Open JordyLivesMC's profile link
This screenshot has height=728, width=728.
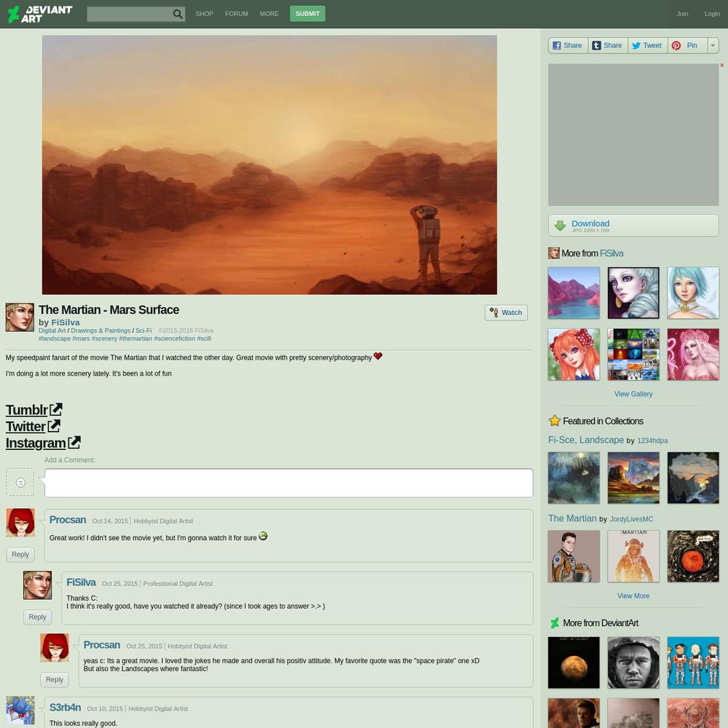point(631,519)
